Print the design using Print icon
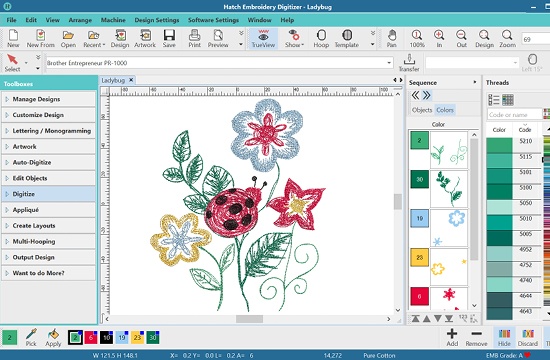Image resolution: width=550 pixels, height=360 pixels. point(194,38)
